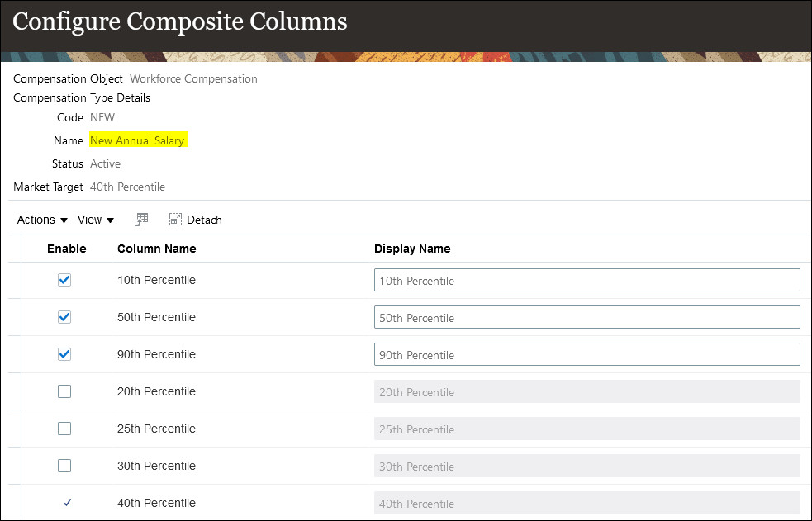812x521 pixels.
Task: Click the Display Name column header
Action: pos(412,249)
